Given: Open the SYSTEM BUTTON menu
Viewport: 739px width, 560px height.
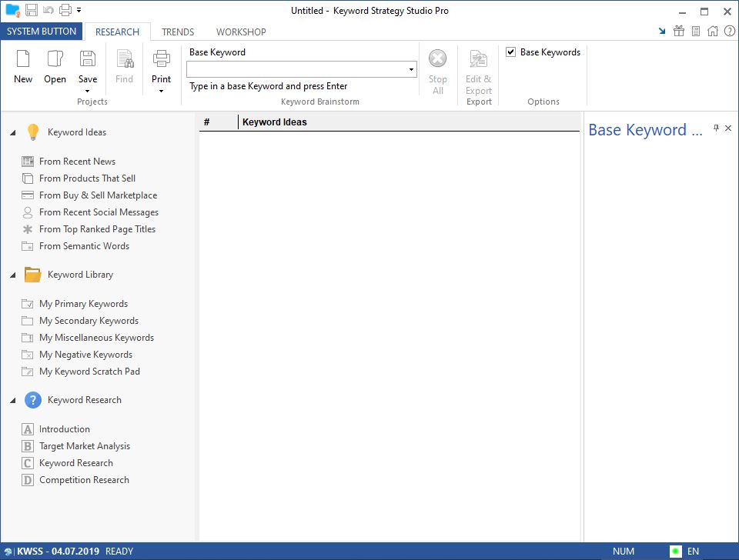Looking at the screenshot, I should coord(42,32).
